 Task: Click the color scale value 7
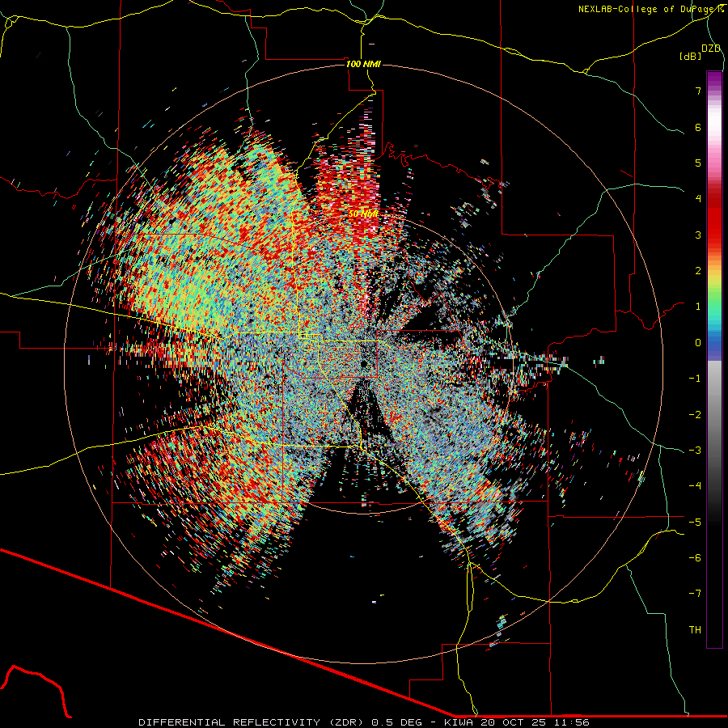pyautogui.click(x=698, y=91)
